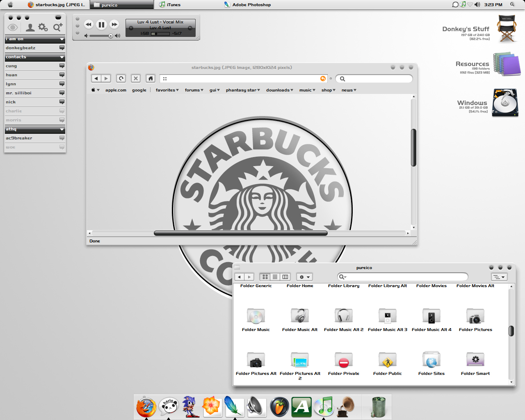Go to browser home page
The image size is (525, 420).
[x=151, y=78]
